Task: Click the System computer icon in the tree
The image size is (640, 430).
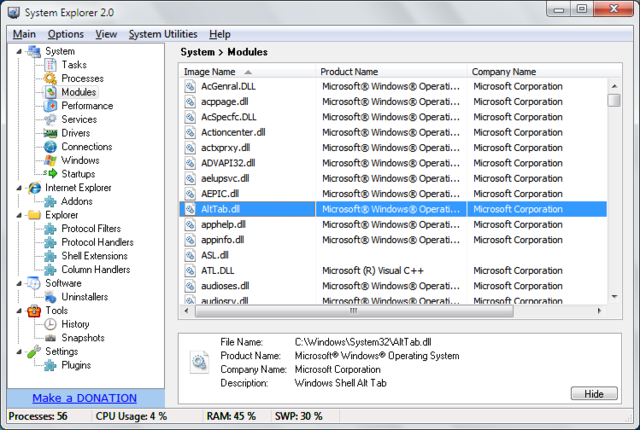Action: pos(34,51)
